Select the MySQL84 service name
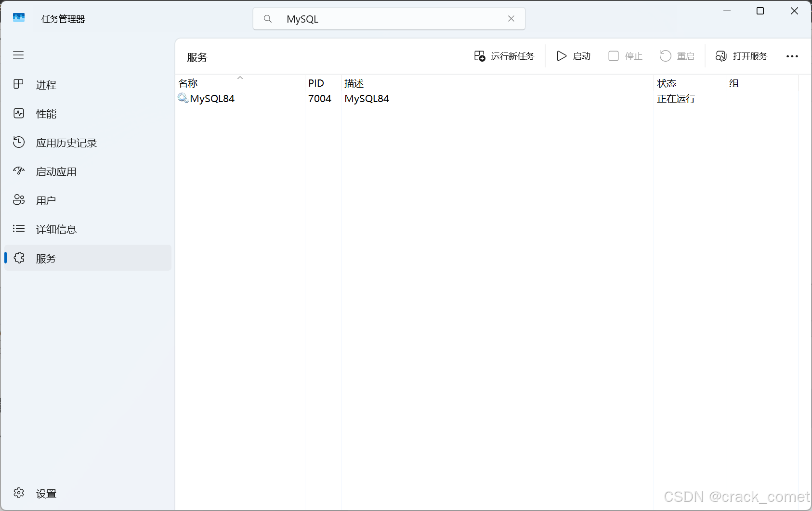Screen dimensions: 812x511 tap(212, 99)
